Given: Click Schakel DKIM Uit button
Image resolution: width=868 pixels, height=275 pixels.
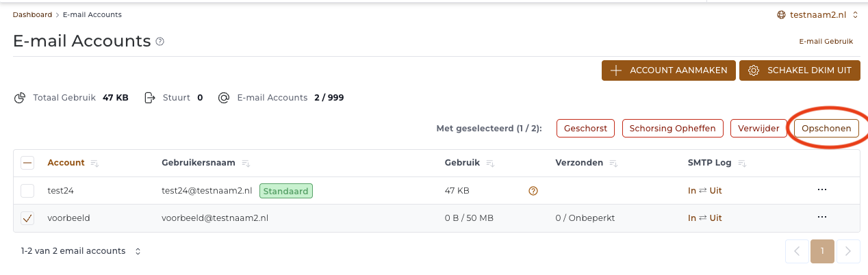Looking at the screenshot, I should 800,70.
